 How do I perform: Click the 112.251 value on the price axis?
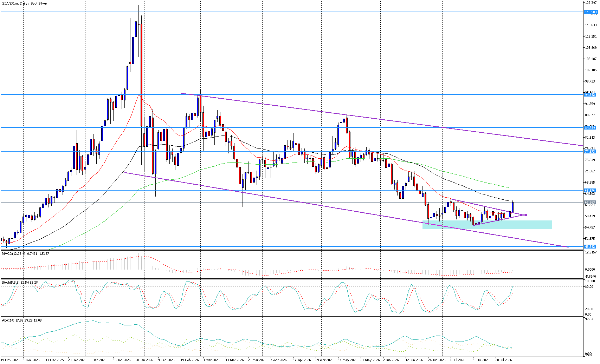[590, 36]
